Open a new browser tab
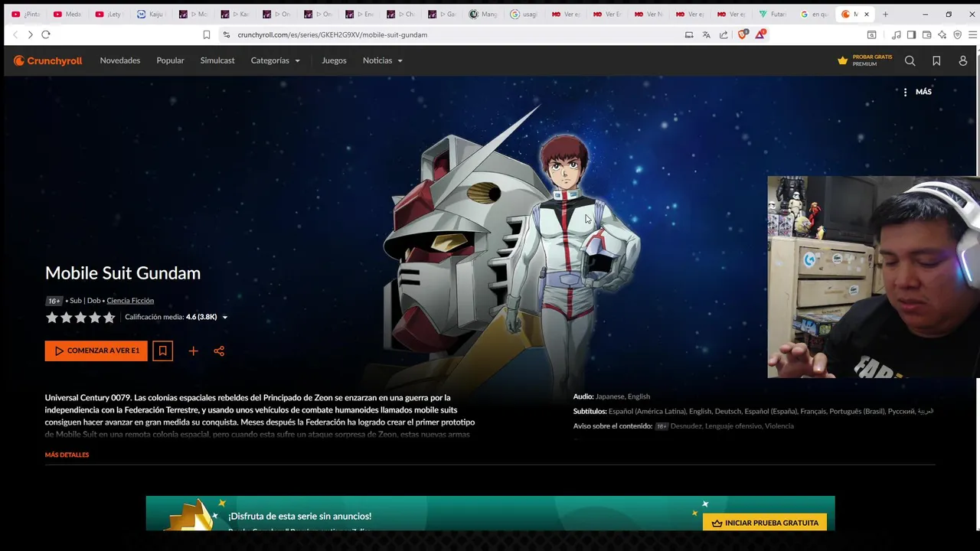The height and width of the screenshot is (551, 980). tap(885, 14)
